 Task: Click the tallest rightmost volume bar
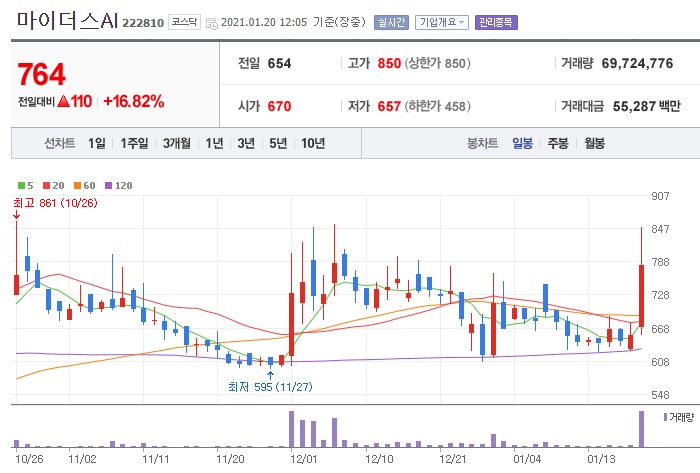pyautogui.click(x=642, y=429)
